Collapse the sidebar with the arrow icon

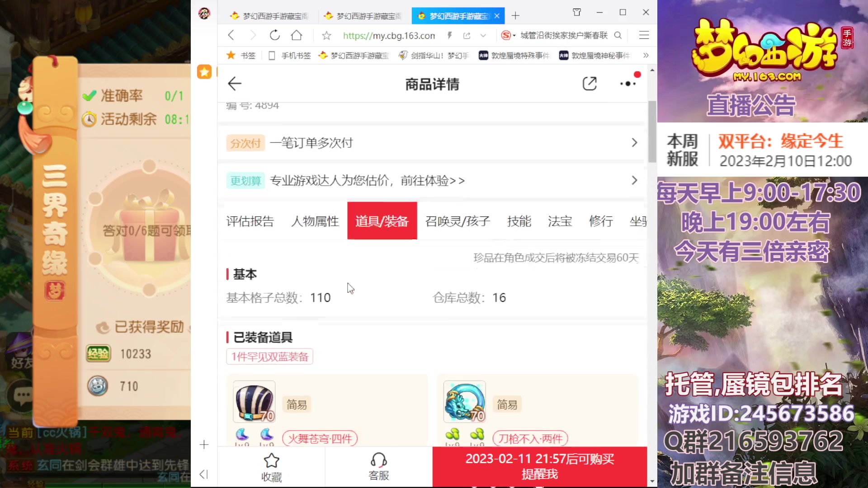pos(204,474)
